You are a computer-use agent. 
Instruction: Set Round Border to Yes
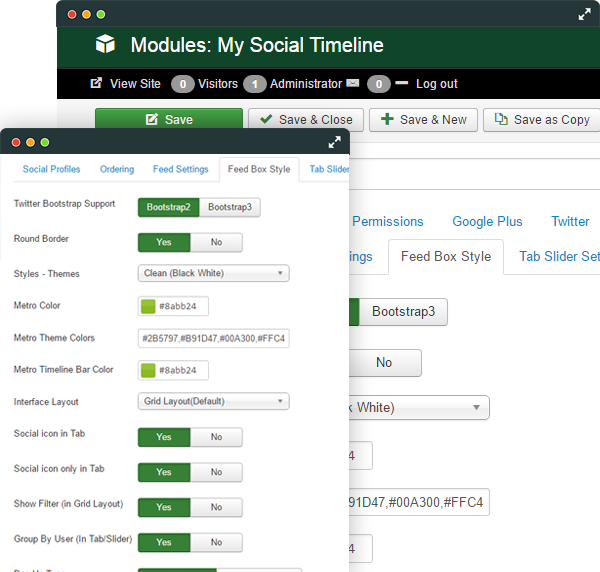coord(164,242)
